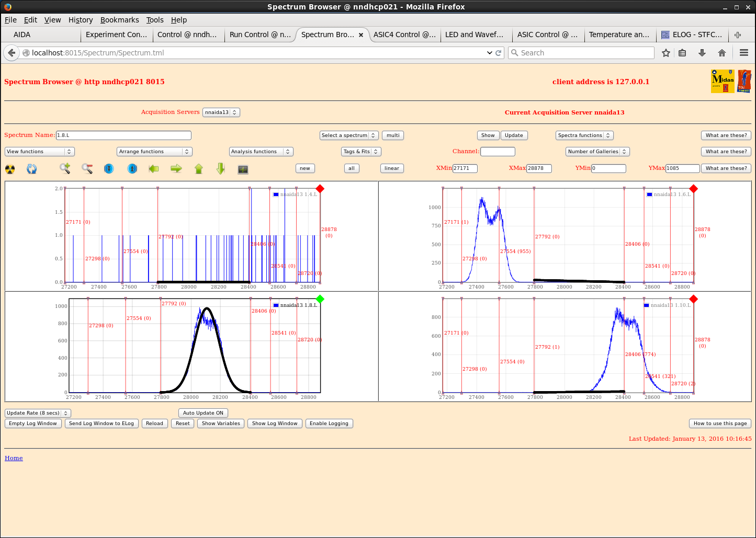Go to Firefox home page icon
The width and height of the screenshot is (756, 538).
point(722,53)
